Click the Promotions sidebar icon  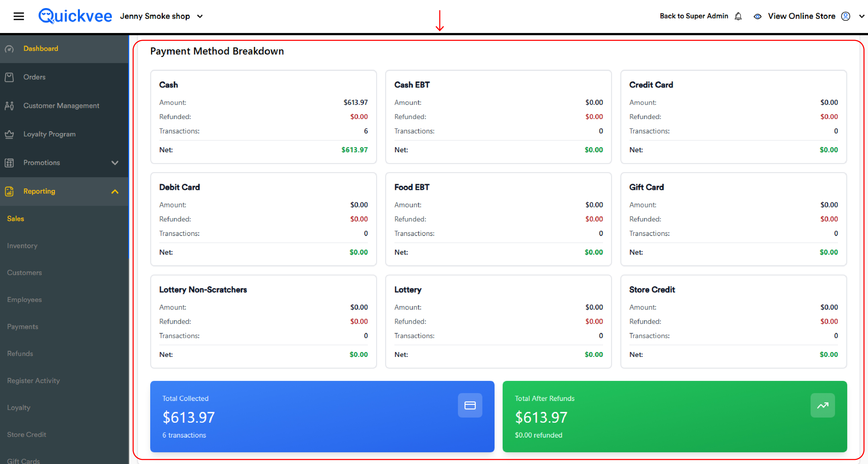(10, 163)
